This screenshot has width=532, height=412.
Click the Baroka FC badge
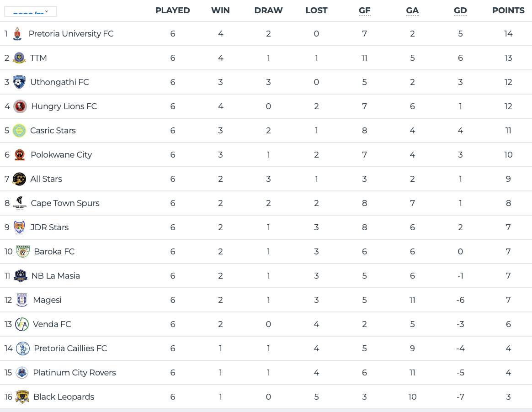click(22, 252)
